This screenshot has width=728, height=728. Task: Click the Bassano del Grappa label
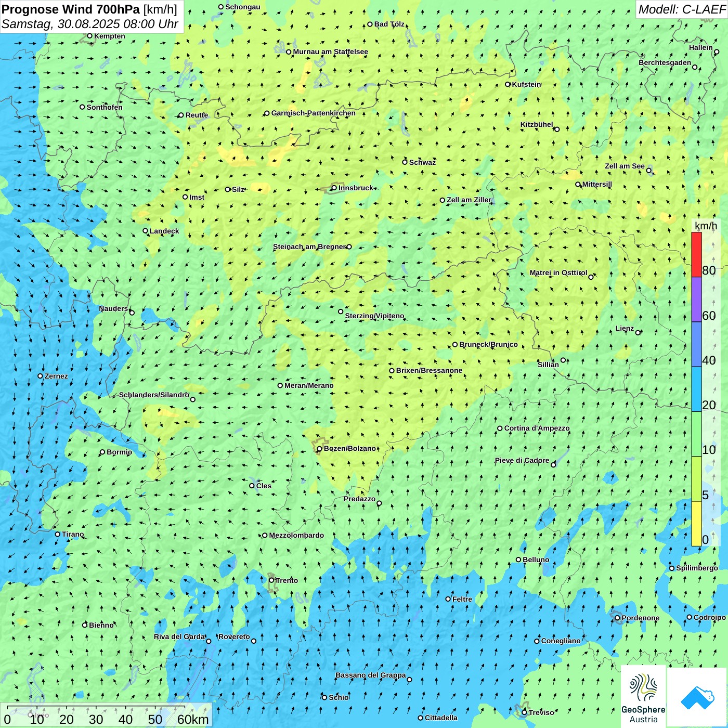370,675
